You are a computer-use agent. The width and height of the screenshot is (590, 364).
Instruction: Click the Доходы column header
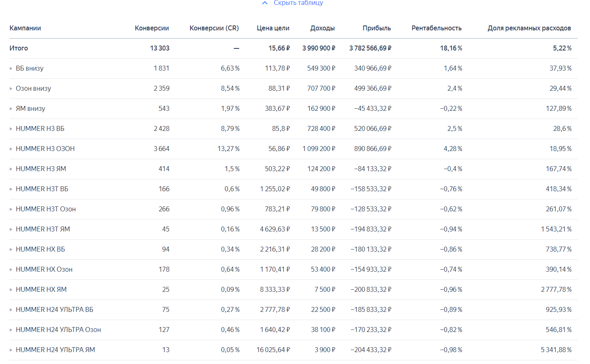(322, 28)
